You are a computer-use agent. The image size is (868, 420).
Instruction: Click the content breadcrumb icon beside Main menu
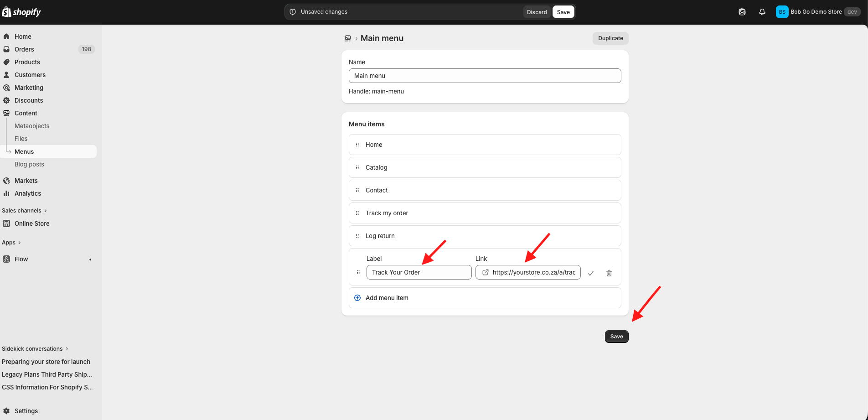pyautogui.click(x=348, y=38)
